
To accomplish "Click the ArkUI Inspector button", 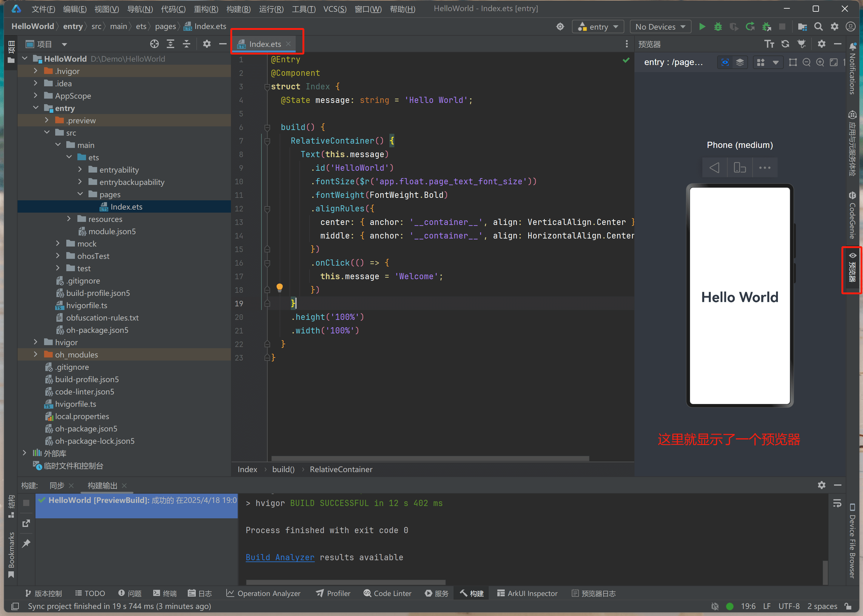I will pyautogui.click(x=527, y=593).
